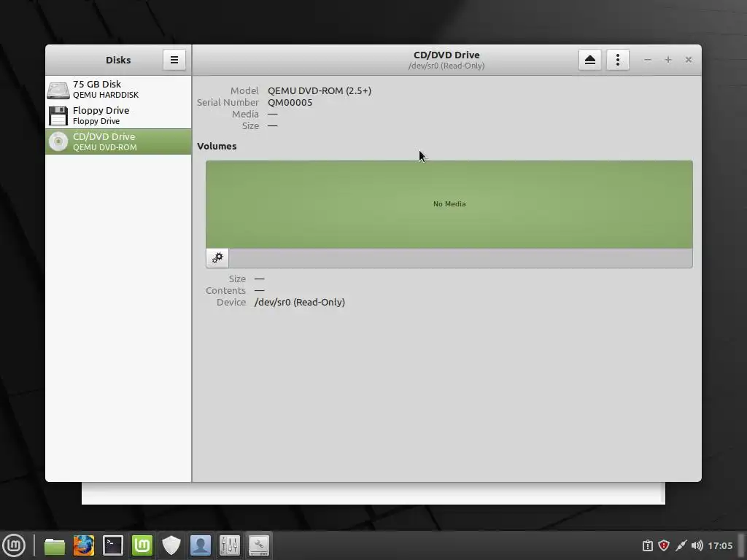Viewport: 747px width, 560px height.
Task: Close the Disks window
Action: click(x=689, y=60)
